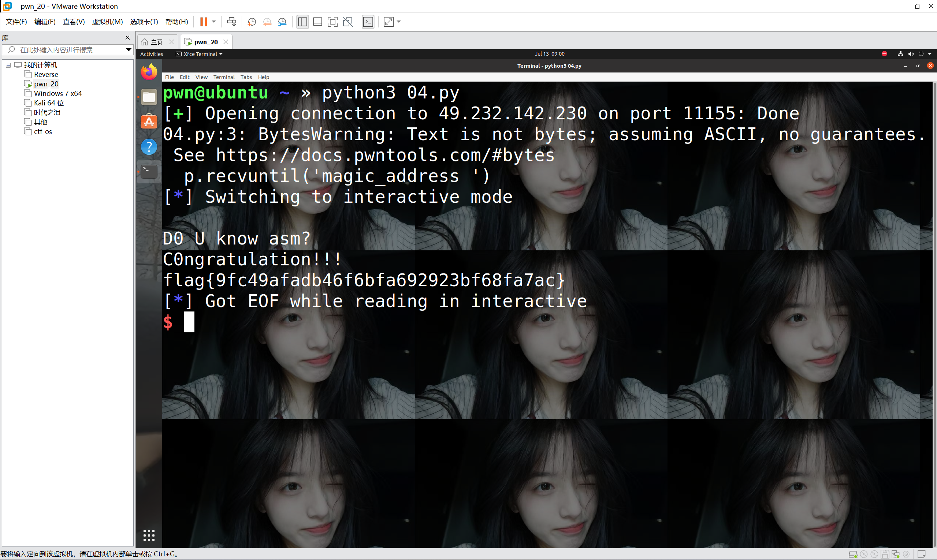Viewport: 937px width, 560px height.
Task: Select ctf-os in the library tree
Action: (x=43, y=131)
